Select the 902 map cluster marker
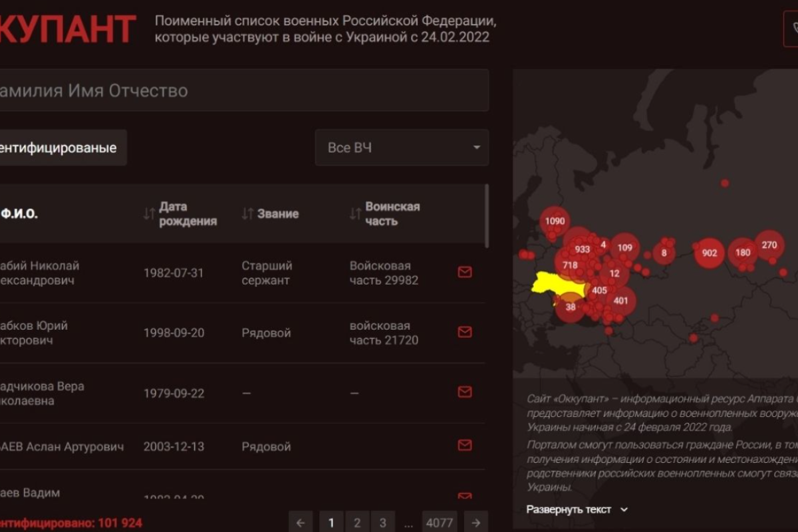The height and width of the screenshot is (532, 798). click(x=709, y=253)
